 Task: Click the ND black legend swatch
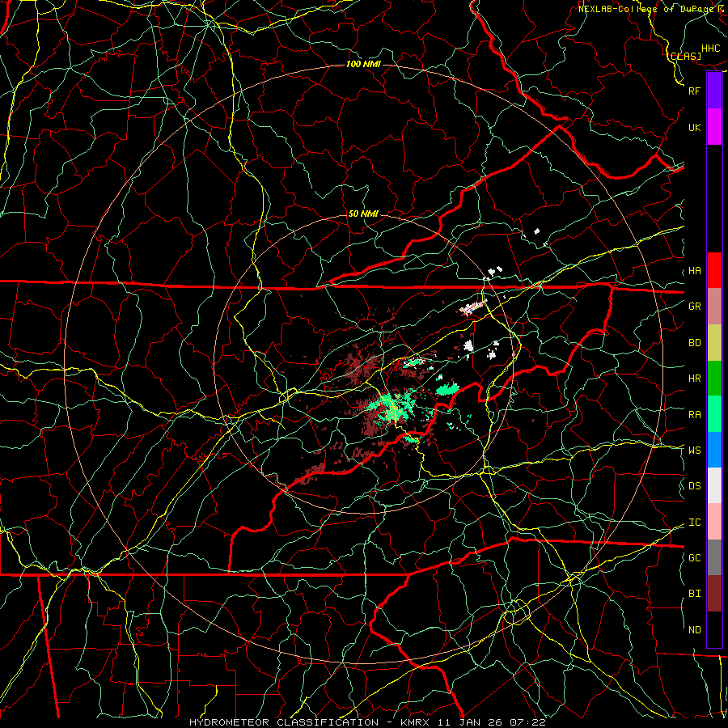coord(714,629)
